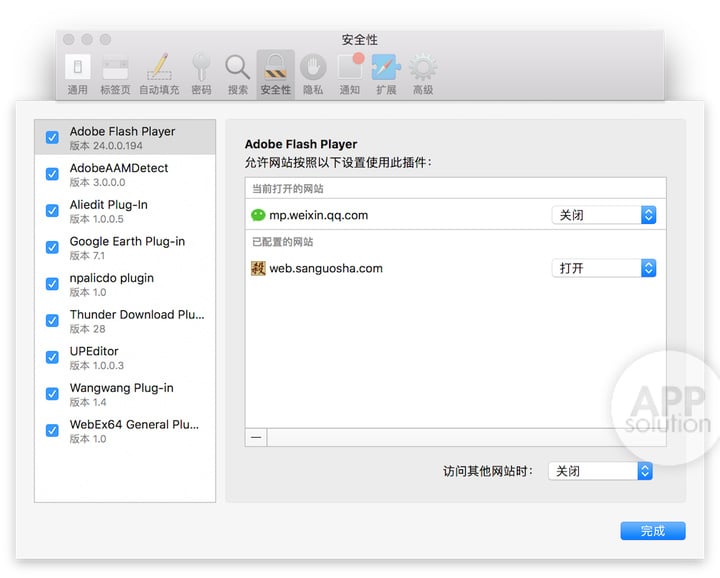Select the Aliedit Plug-In name
The width and height of the screenshot is (720, 578).
click(109, 205)
